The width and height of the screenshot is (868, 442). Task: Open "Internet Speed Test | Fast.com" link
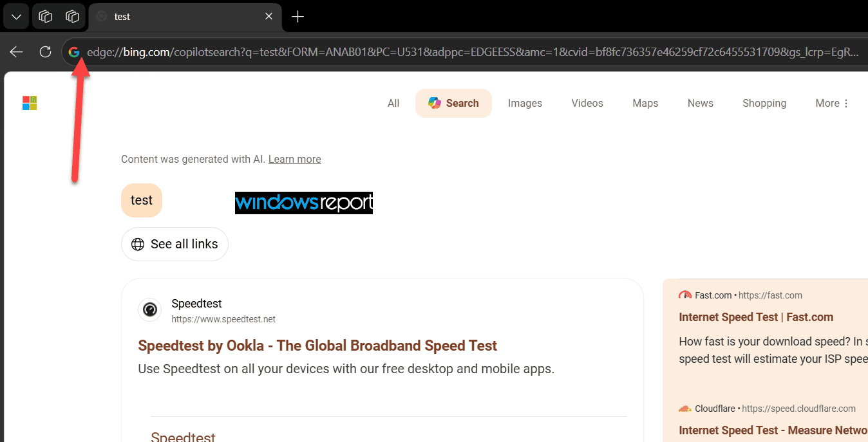756,317
